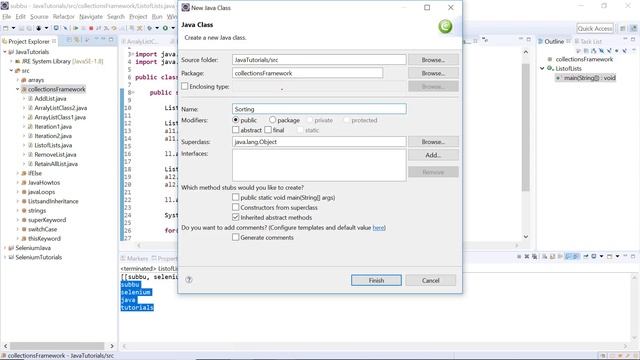
Task: Click the Project Explorer horizontal scrollbar thumb
Action: click(x=57, y=346)
